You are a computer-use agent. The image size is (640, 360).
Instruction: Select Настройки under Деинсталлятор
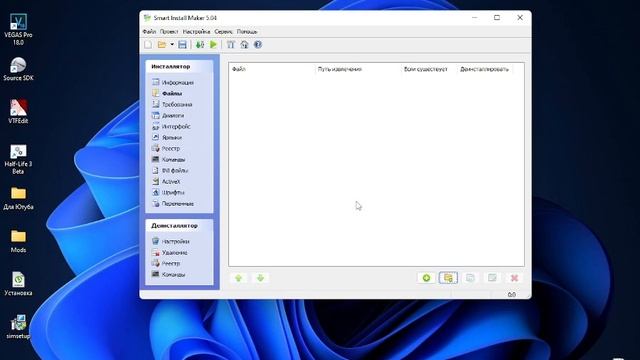click(170, 241)
